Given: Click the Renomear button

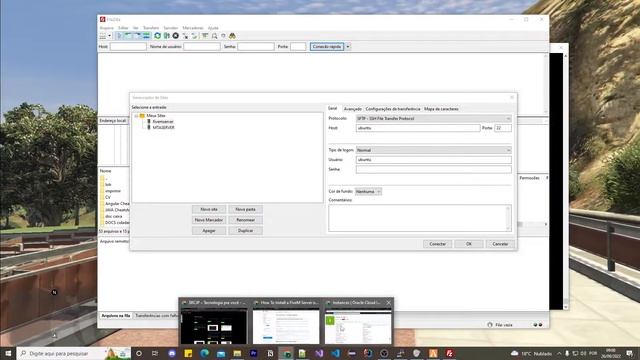Looking at the screenshot, I should point(245,220).
